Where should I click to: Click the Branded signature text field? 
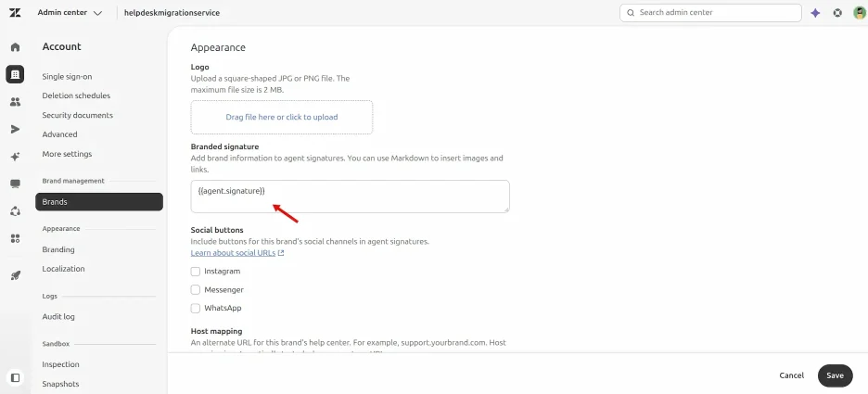click(350, 197)
